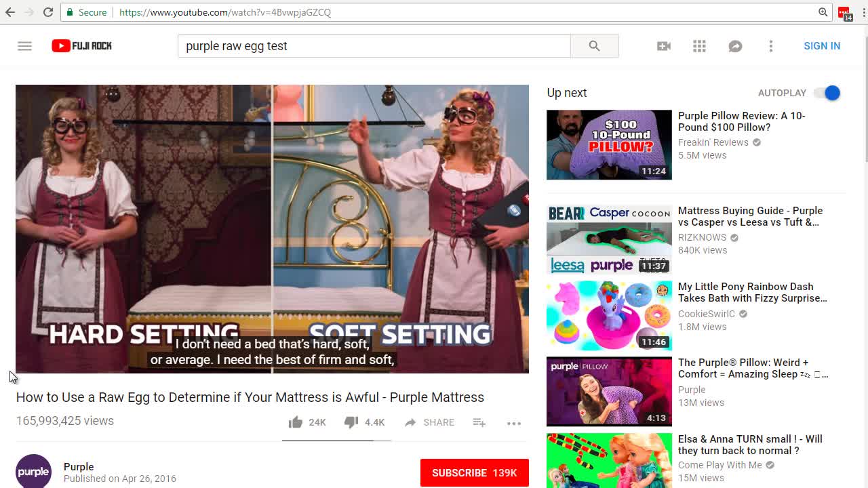Image resolution: width=868 pixels, height=488 pixels.
Task: Open Mattress Buying Guide thumbnail
Action: [x=609, y=240]
